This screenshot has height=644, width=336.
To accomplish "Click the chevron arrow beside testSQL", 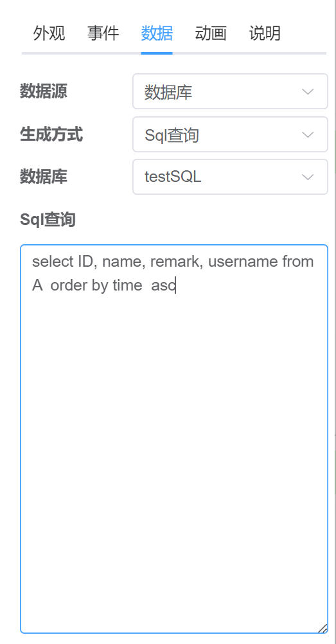I will pos(308,177).
